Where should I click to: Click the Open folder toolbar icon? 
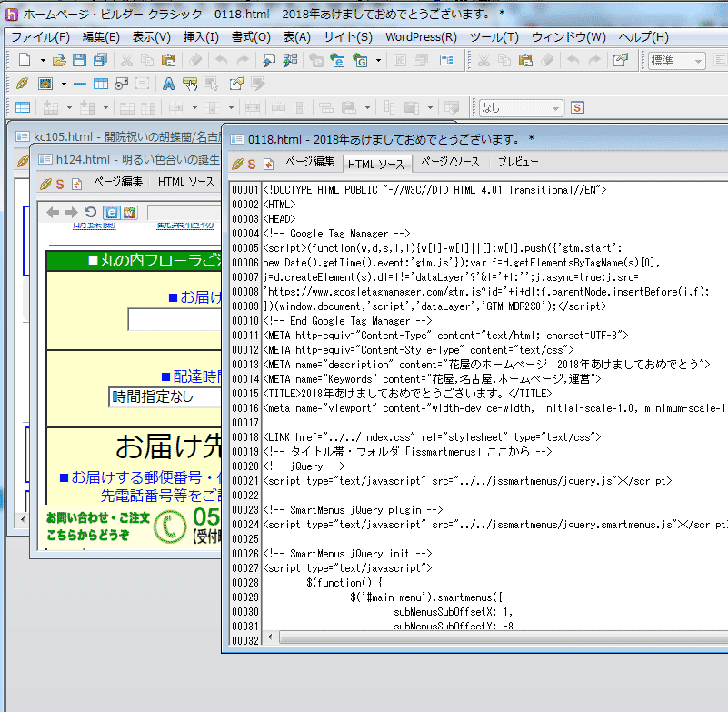59,60
